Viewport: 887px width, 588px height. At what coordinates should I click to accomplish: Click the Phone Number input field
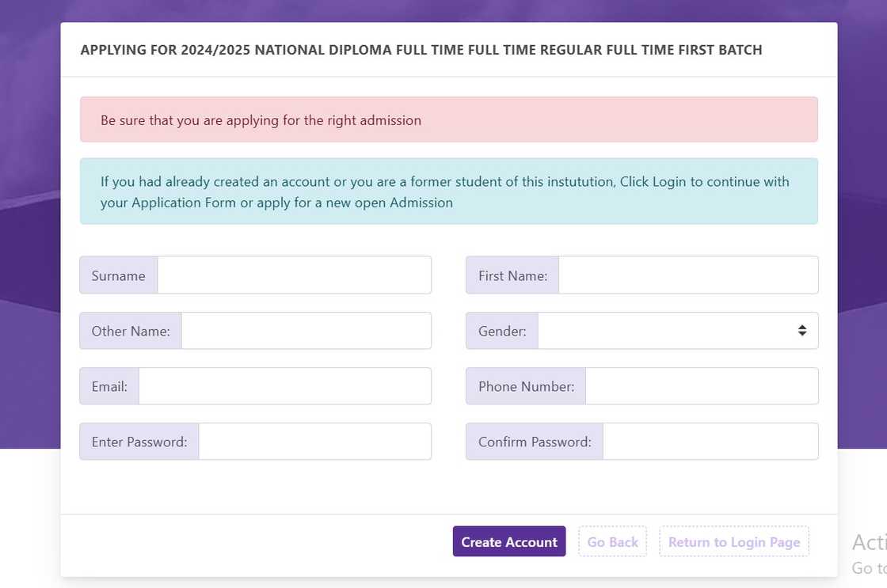point(701,385)
